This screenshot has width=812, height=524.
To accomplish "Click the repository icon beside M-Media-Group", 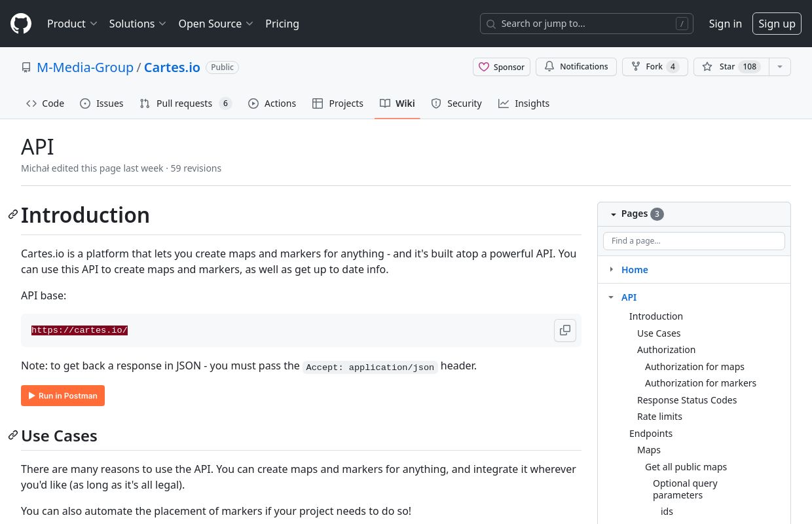I will [26, 67].
